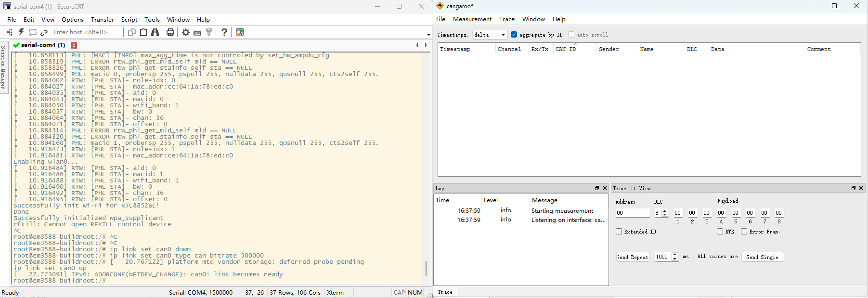This screenshot has width=868, height=298.
Task: Click the question mark Help icon
Action: tap(224, 32)
